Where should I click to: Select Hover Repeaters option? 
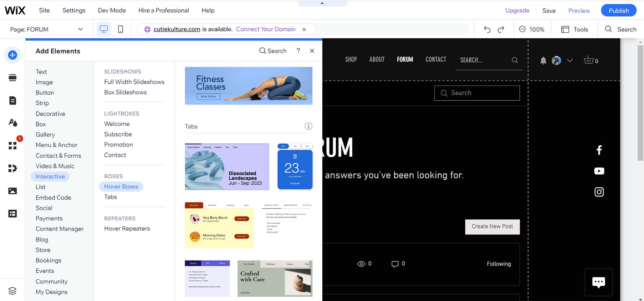pos(127,228)
